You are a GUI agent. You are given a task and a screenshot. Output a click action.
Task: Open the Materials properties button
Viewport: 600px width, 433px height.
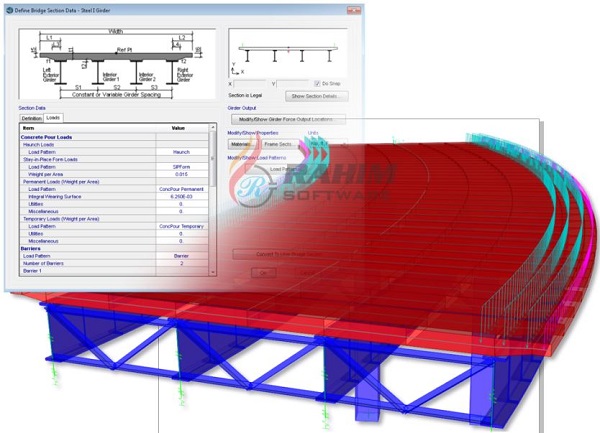click(243, 144)
